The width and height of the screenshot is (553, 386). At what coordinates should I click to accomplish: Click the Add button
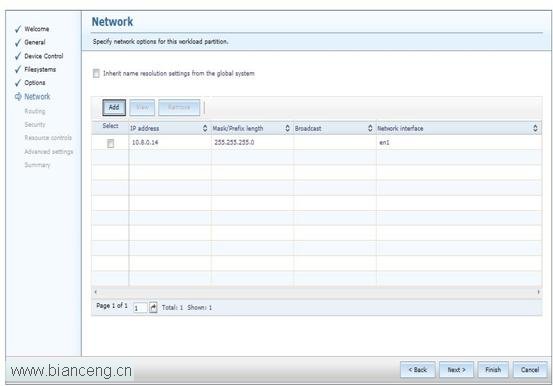[x=114, y=107]
